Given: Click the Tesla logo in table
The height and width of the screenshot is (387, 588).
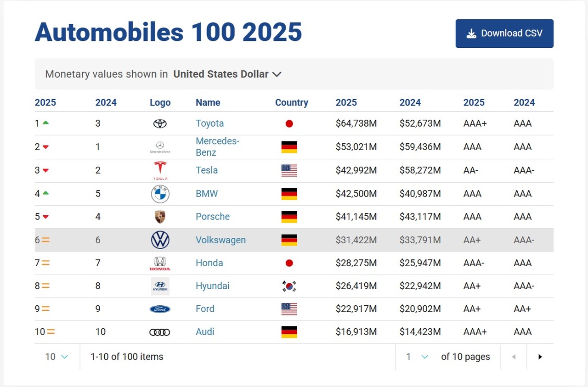Looking at the screenshot, I should pyautogui.click(x=160, y=170).
